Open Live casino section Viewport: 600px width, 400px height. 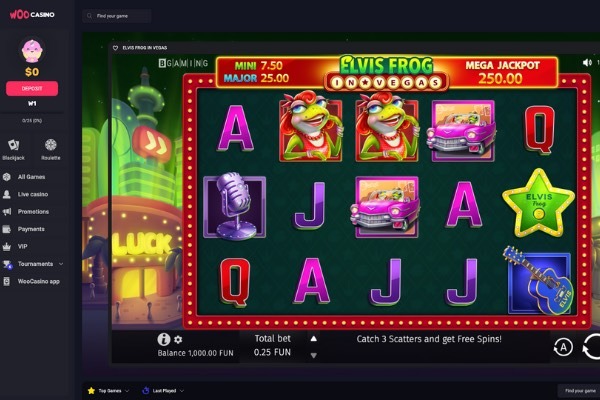coord(33,194)
